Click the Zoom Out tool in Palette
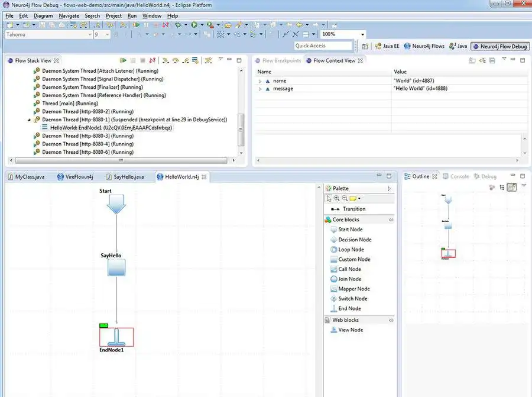 click(345, 198)
